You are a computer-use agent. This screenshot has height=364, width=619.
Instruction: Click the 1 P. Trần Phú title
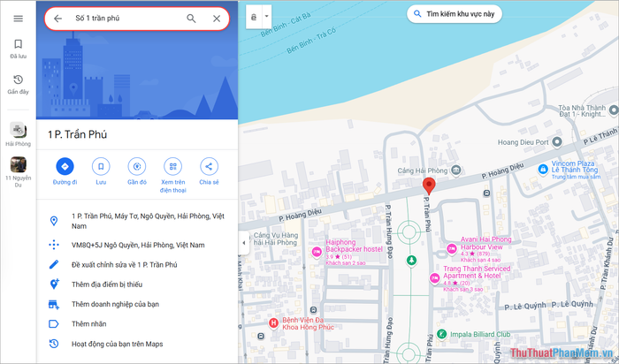point(78,134)
